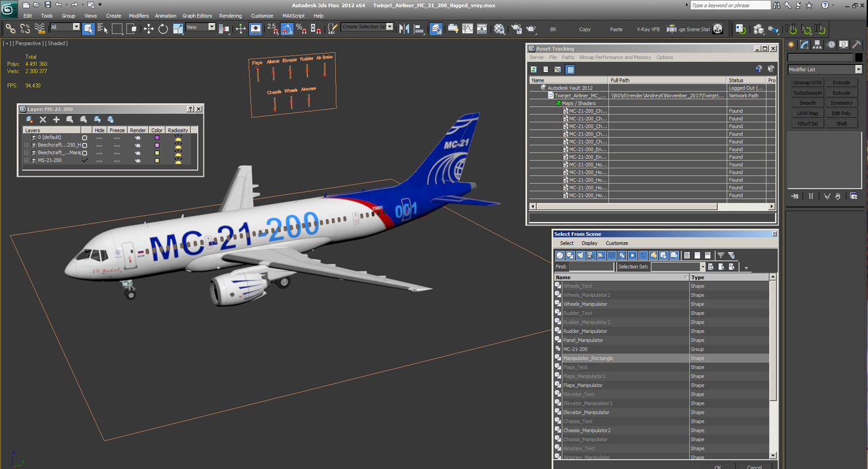Click Create New Layer plus icon
This screenshot has height=469, width=868.
pos(56,120)
